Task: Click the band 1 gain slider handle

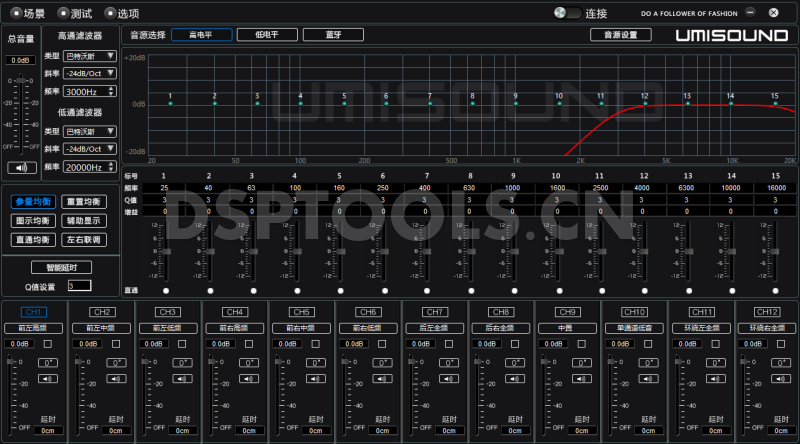Action: coord(166,252)
